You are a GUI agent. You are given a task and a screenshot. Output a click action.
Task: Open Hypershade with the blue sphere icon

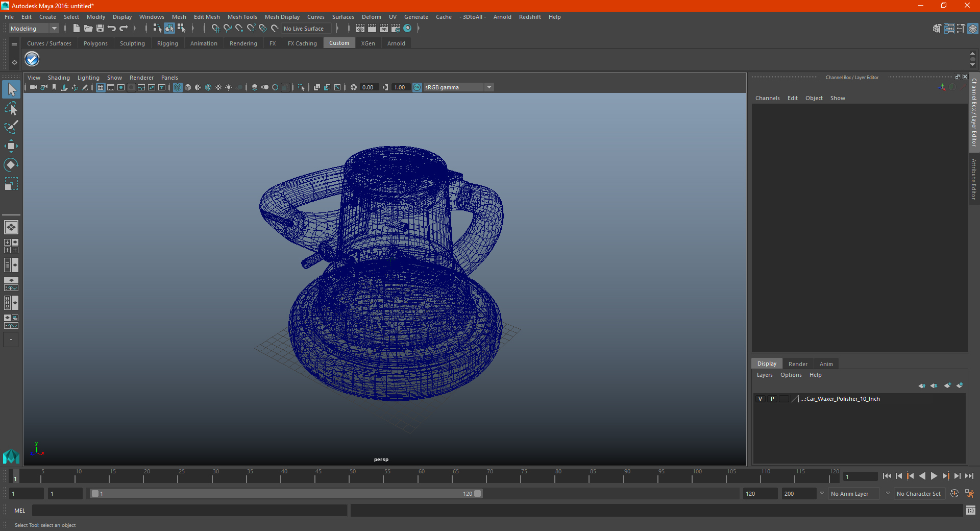[407, 29]
